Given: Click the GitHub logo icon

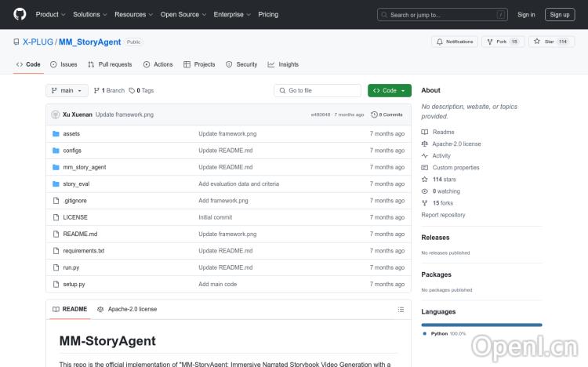Looking at the screenshot, I should coord(20,14).
